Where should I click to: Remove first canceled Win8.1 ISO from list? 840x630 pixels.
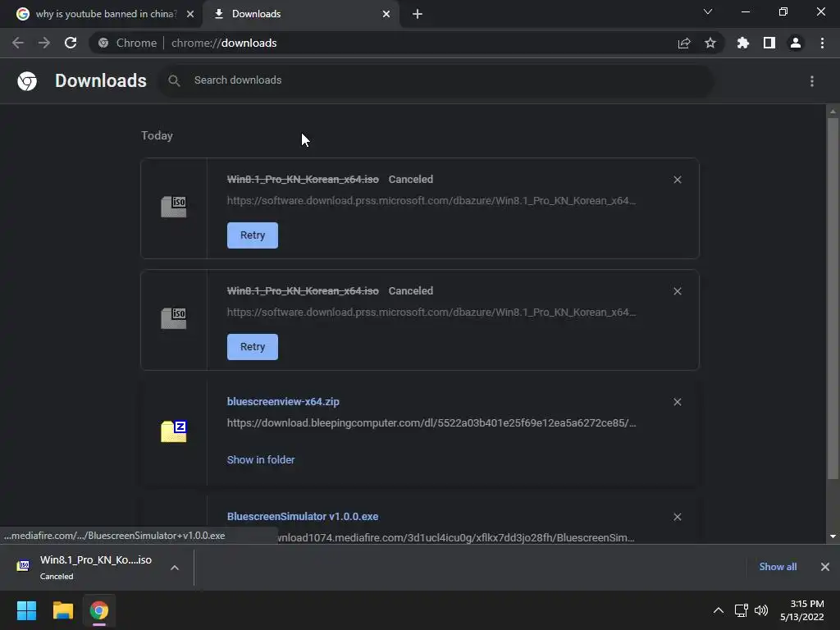[x=678, y=180]
